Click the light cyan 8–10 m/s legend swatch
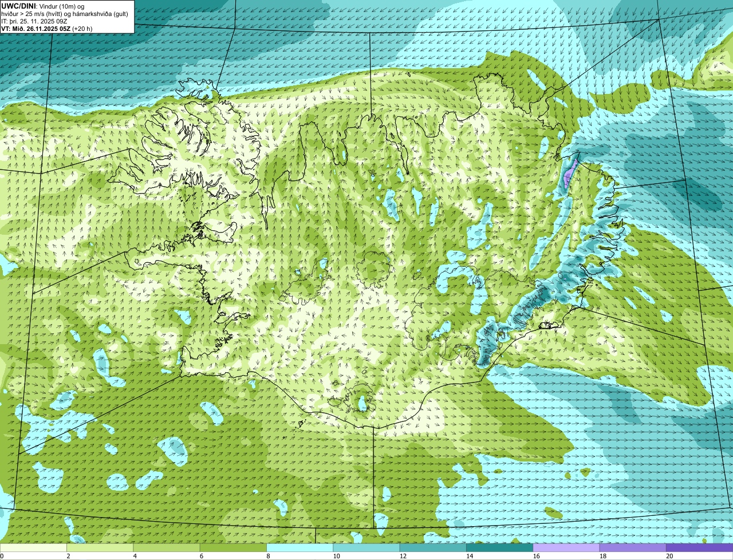The height and width of the screenshot is (560, 733). (x=300, y=547)
